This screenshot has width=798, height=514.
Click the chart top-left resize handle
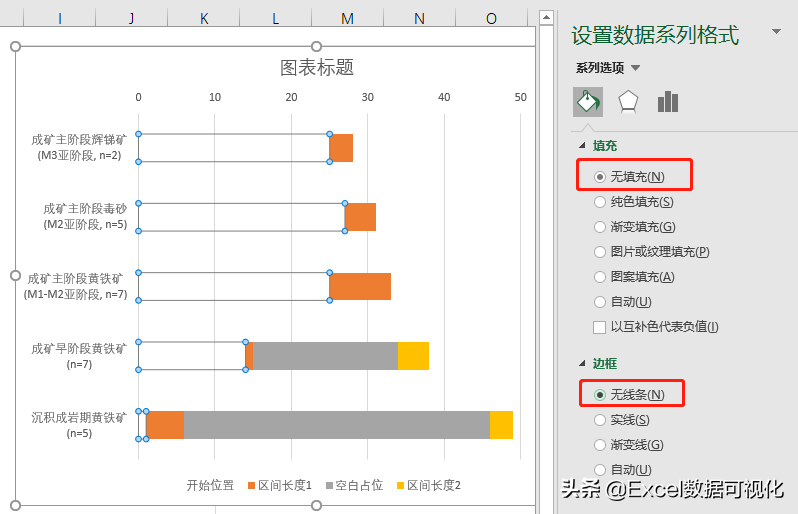15,47
